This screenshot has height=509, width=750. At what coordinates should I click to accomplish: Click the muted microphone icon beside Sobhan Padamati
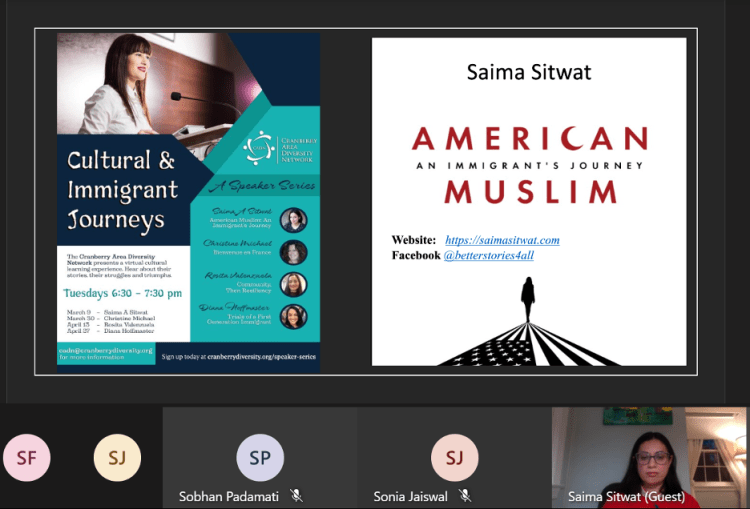coord(297,496)
